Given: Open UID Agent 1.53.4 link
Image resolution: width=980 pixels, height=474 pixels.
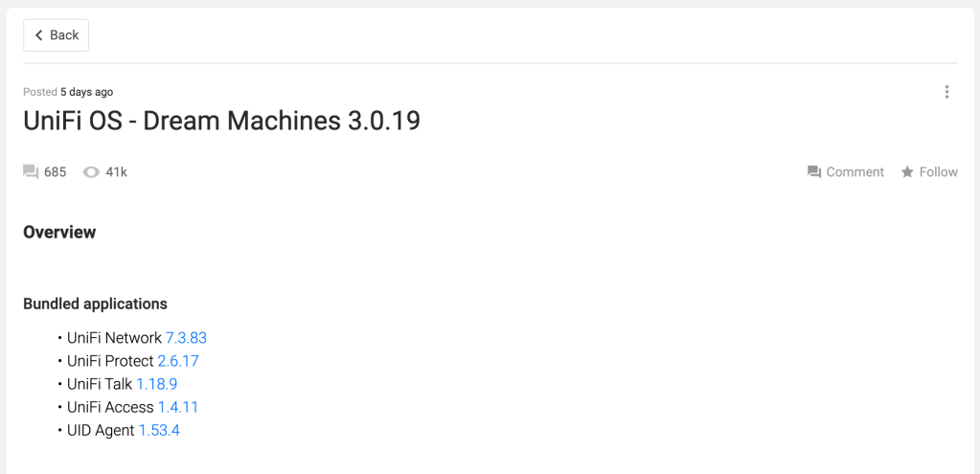Looking at the screenshot, I should click(159, 430).
